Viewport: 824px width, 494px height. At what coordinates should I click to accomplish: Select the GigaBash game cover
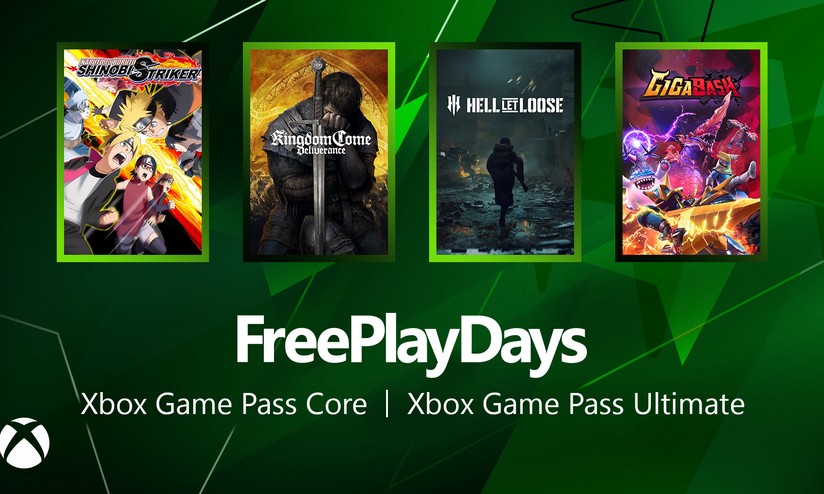click(x=691, y=152)
